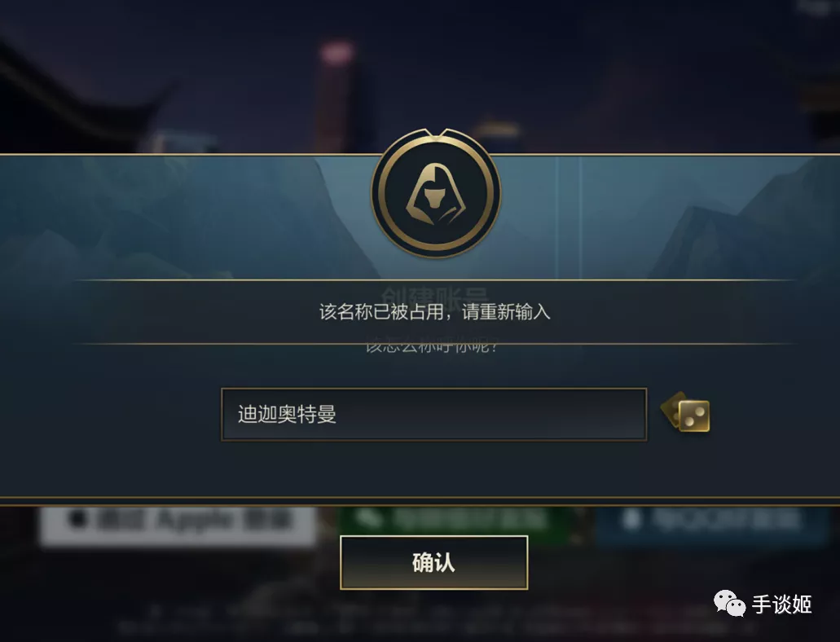Click the WeChat logo in the watermark

pyautogui.click(x=729, y=604)
